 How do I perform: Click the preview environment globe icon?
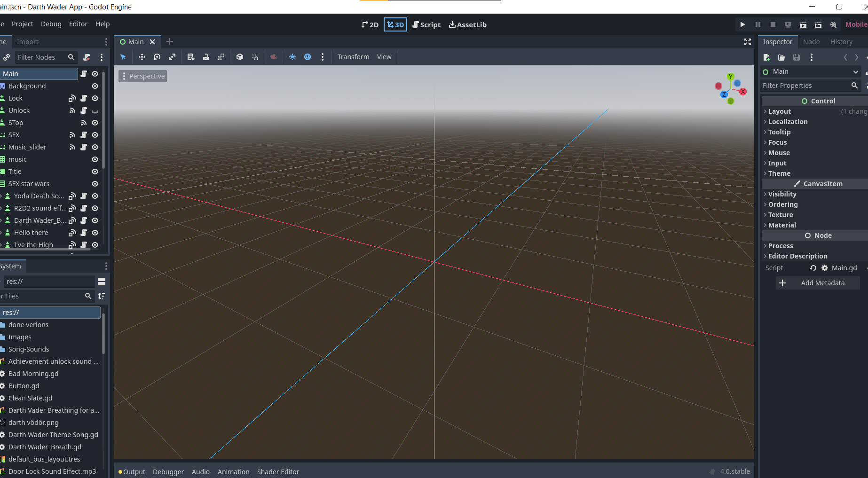(x=308, y=57)
